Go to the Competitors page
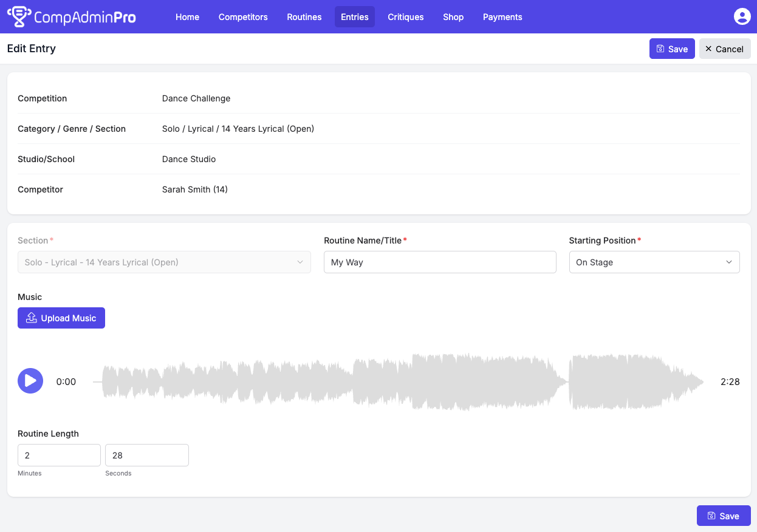 tap(243, 17)
